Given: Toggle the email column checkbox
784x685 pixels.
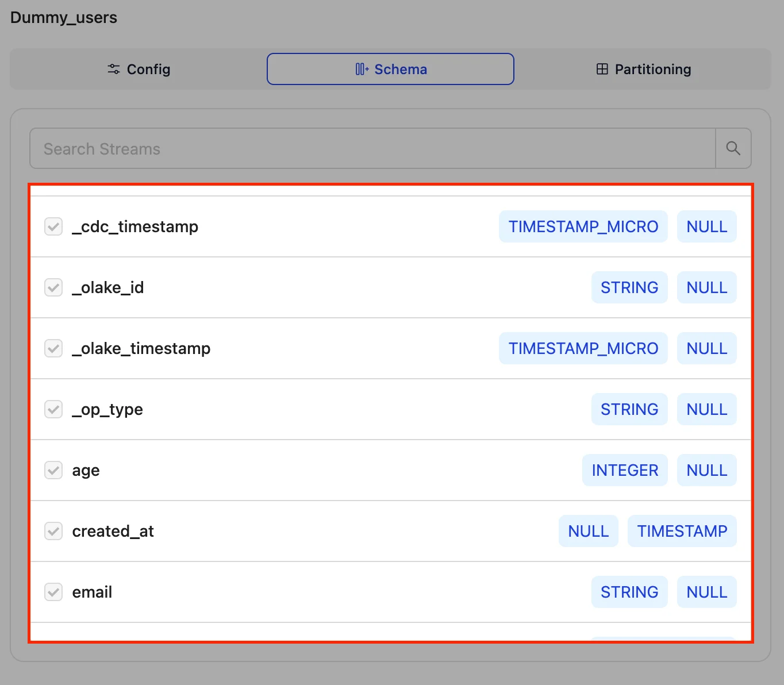Looking at the screenshot, I should [53, 592].
